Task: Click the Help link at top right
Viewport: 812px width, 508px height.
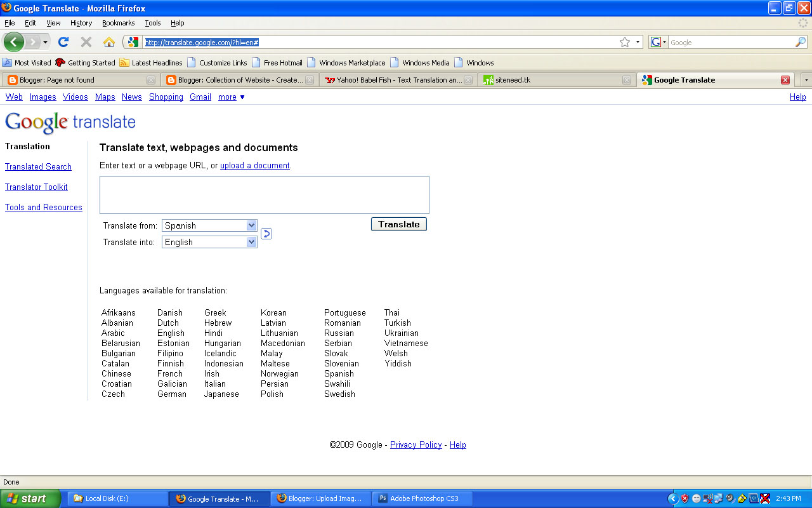Action: pos(798,97)
